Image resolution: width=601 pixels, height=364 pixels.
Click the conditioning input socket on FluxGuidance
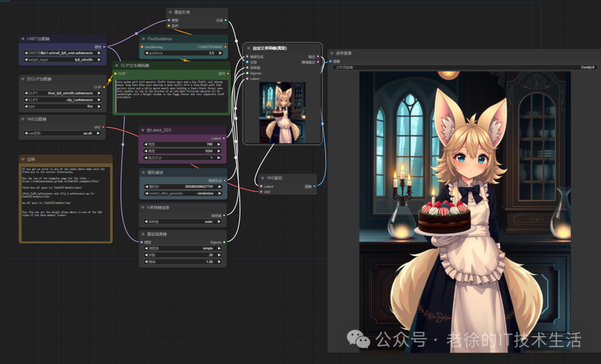pyautogui.click(x=142, y=47)
